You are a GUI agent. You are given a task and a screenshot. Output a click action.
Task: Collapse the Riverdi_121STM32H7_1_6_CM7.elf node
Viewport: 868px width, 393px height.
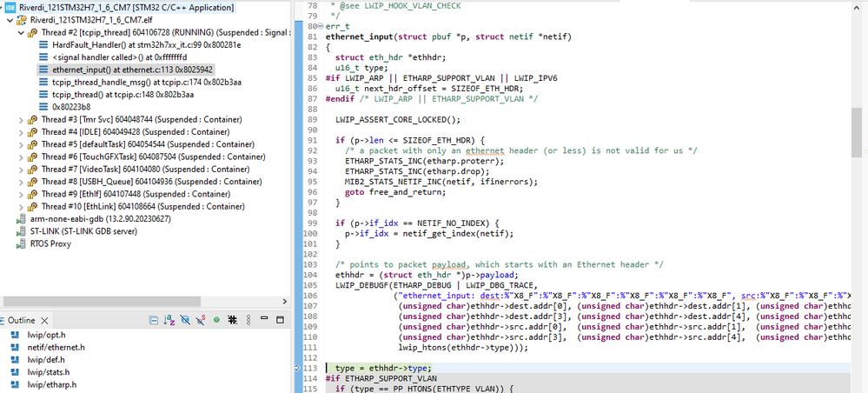(10, 21)
